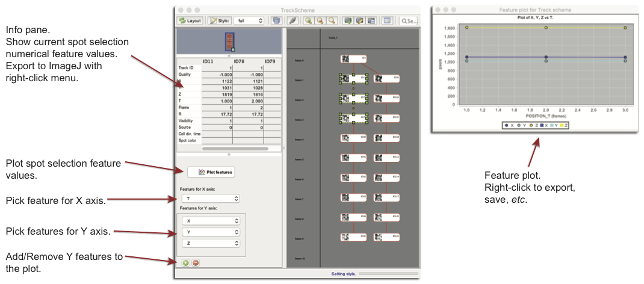This screenshot has height=284, width=644.
Task: Click the reset zoom magnifier icon
Action: (331, 20)
